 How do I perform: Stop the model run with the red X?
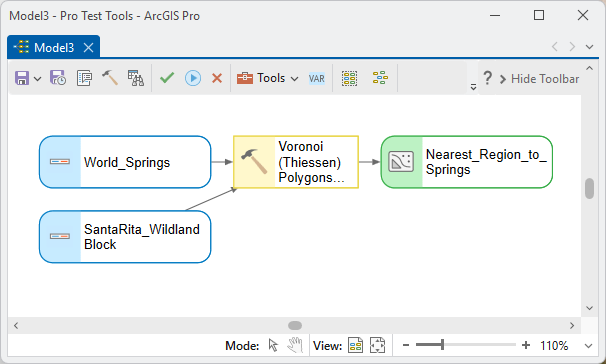217,78
